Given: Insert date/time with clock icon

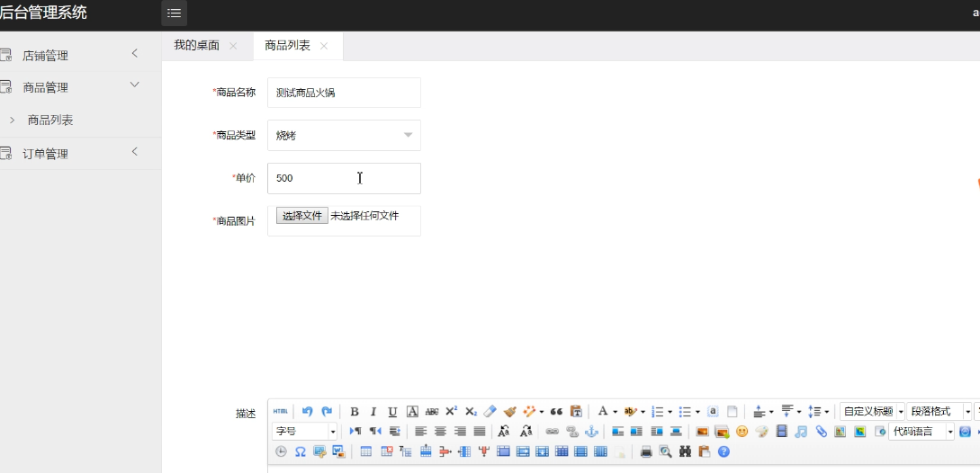Looking at the screenshot, I should (x=281, y=451).
